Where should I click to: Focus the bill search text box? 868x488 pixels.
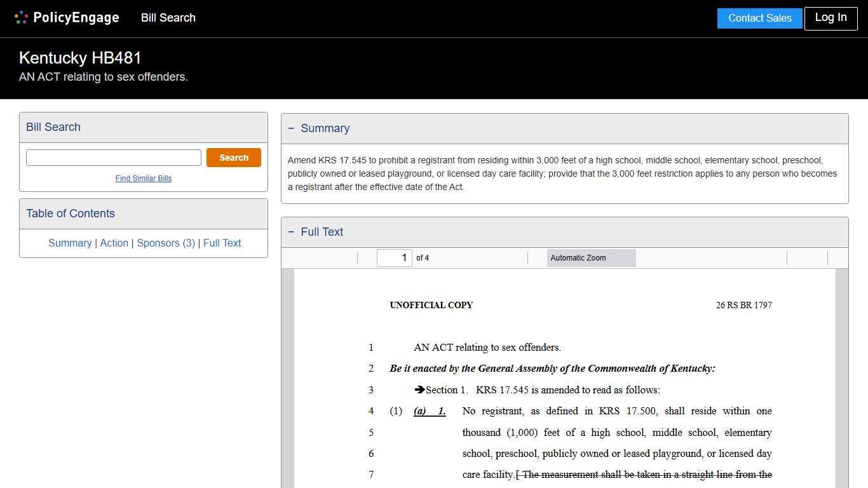pos(114,158)
